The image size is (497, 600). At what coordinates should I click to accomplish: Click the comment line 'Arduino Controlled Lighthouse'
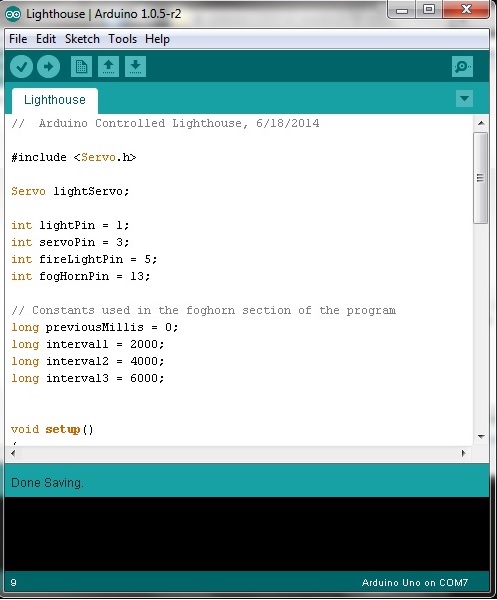165,123
